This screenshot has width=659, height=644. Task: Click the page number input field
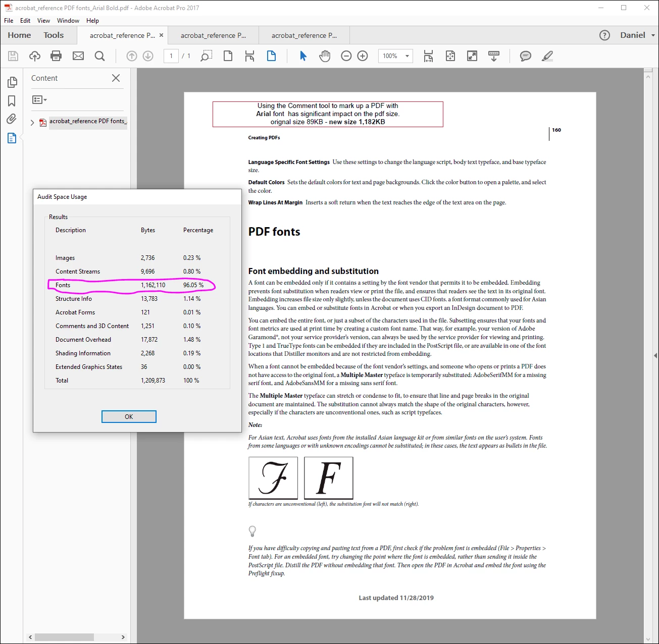tap(171, 56)
